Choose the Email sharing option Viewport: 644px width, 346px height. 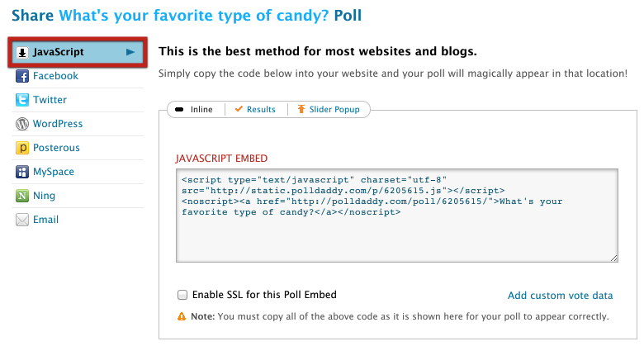pos(45,220)
